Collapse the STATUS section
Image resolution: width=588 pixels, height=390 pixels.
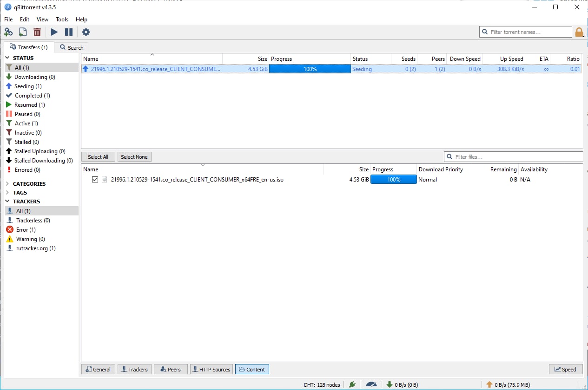[8, 58]
